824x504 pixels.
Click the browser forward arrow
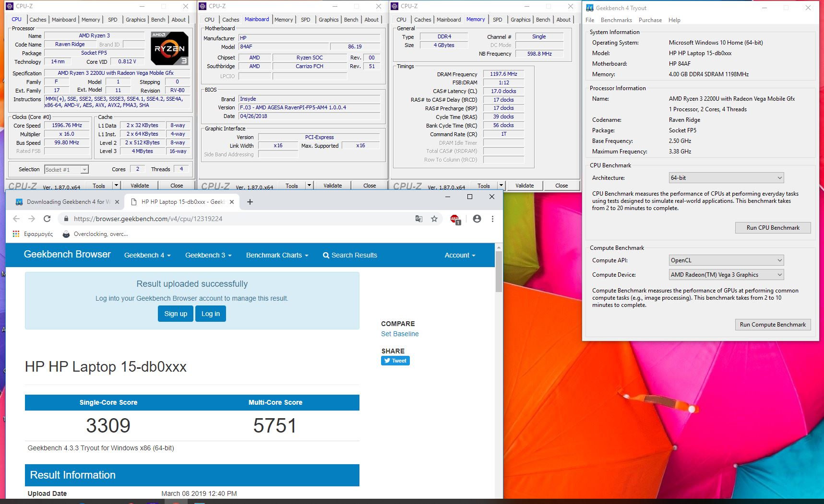tap(32, 219)
